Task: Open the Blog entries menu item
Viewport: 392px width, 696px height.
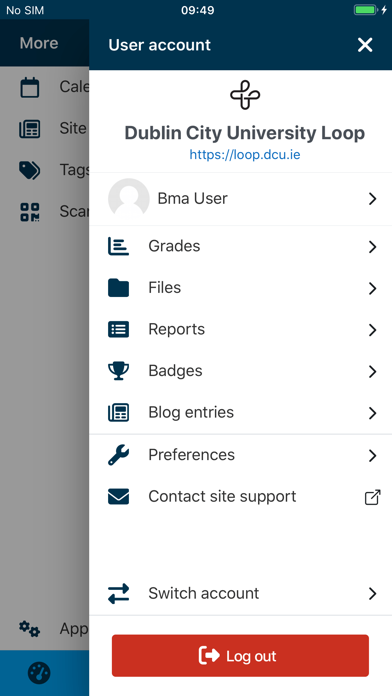Action: (241, 412)
